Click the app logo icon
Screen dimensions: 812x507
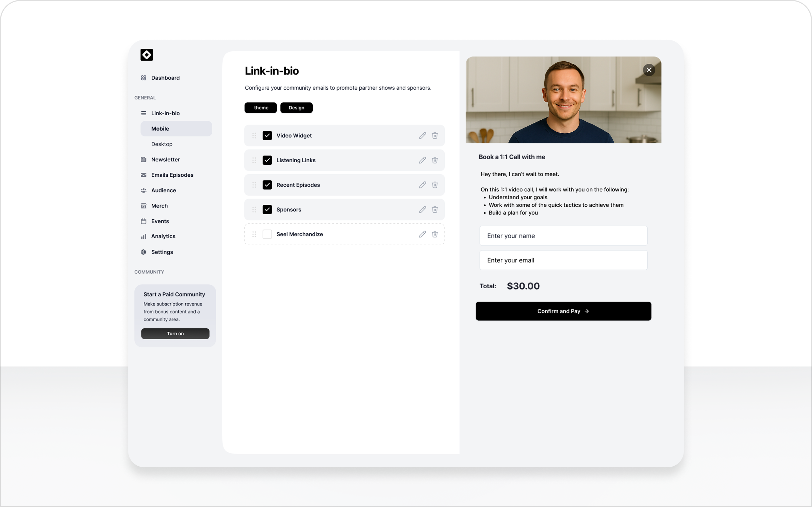coord(147,55)
